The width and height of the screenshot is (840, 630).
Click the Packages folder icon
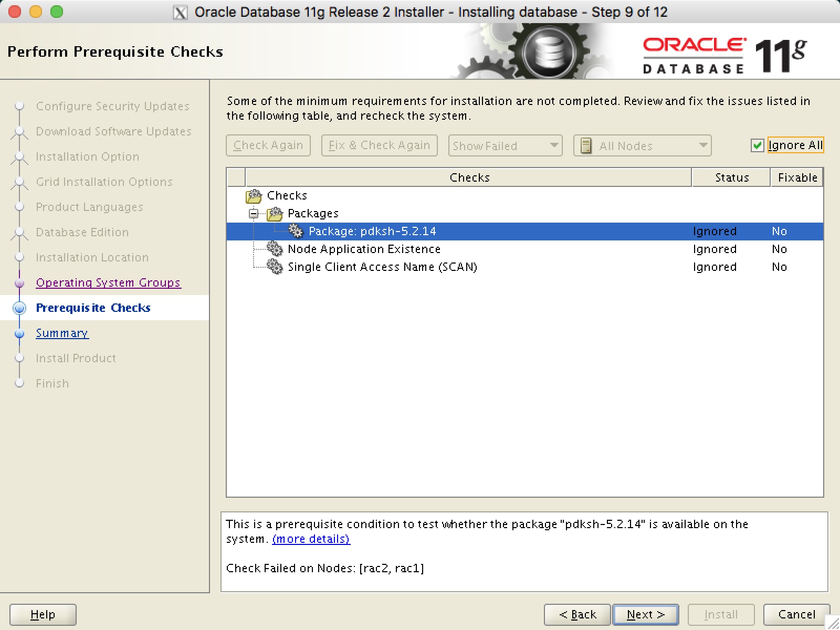tap(275, 213)
